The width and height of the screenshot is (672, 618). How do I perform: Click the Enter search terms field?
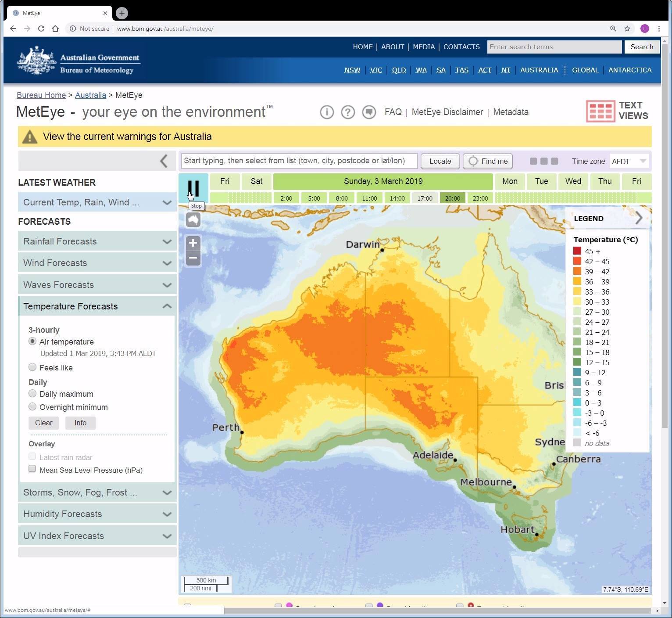point(554,47)
